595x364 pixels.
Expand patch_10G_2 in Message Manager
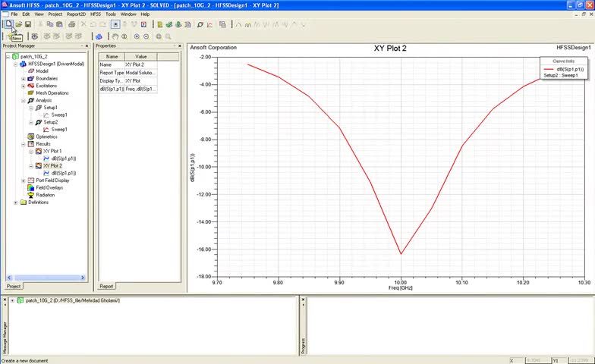(12, 300)
